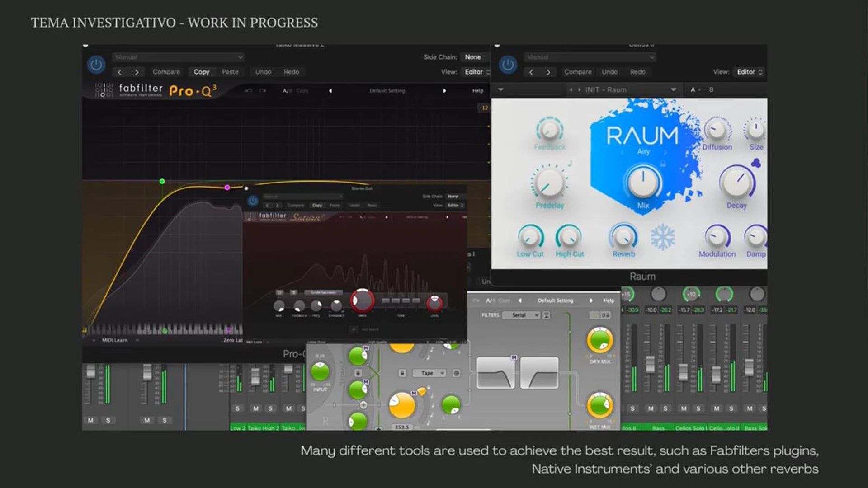Click the lock icon beside Tape dropdown
This screenshot has height=488, width=868.
click(402, 373)
